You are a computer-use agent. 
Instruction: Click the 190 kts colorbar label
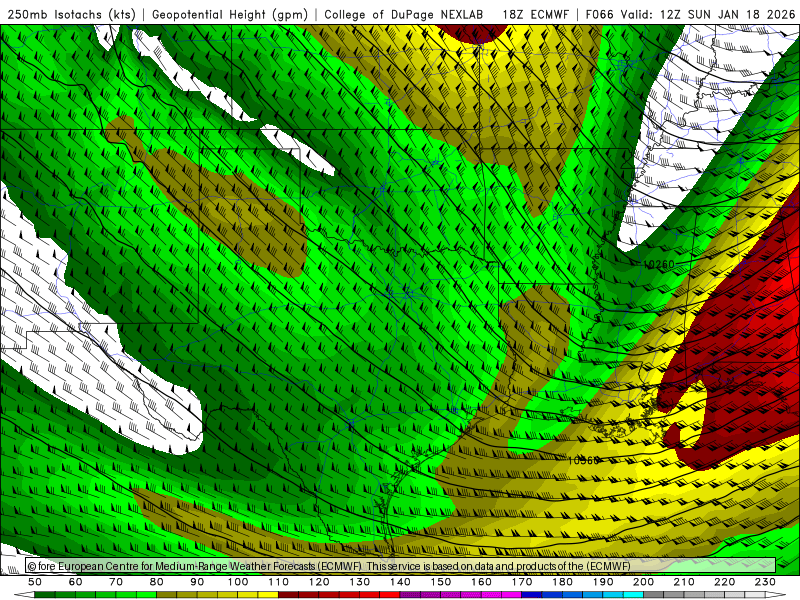603,582
